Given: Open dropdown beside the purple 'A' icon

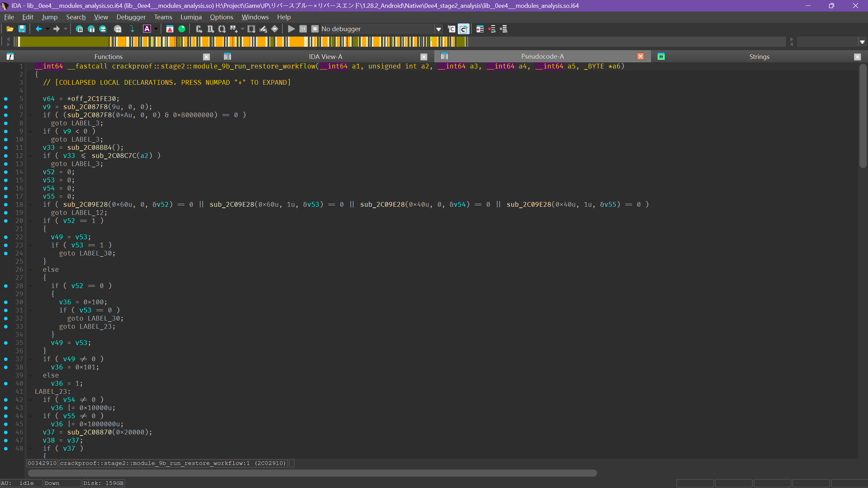Looking at the screenshot, I should pyautogui.click(x=156, y=29).
